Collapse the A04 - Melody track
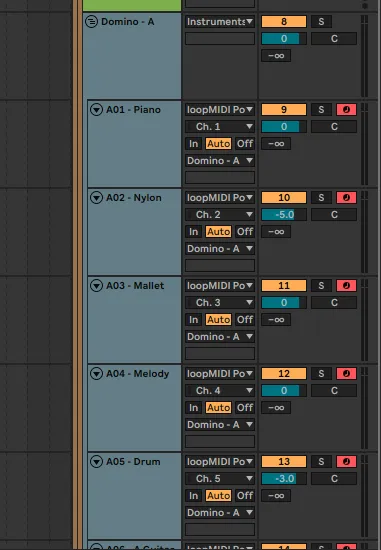Viewport: 381px width, 550px height. (96, 374)
